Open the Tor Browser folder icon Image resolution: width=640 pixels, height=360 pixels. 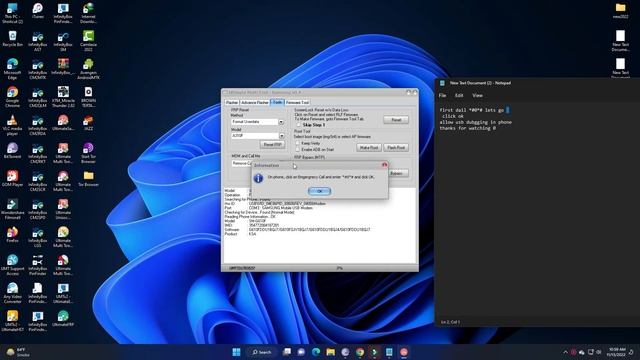(88, 179)
